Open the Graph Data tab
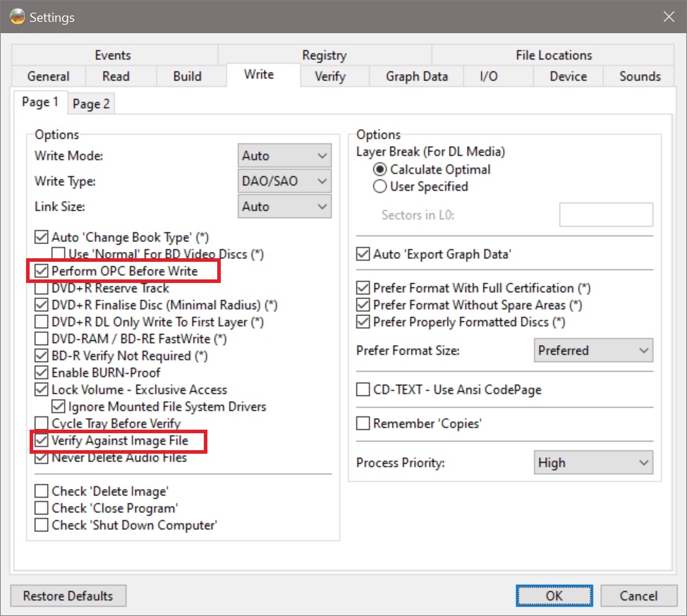687x616 pixels. pos(417,76)
